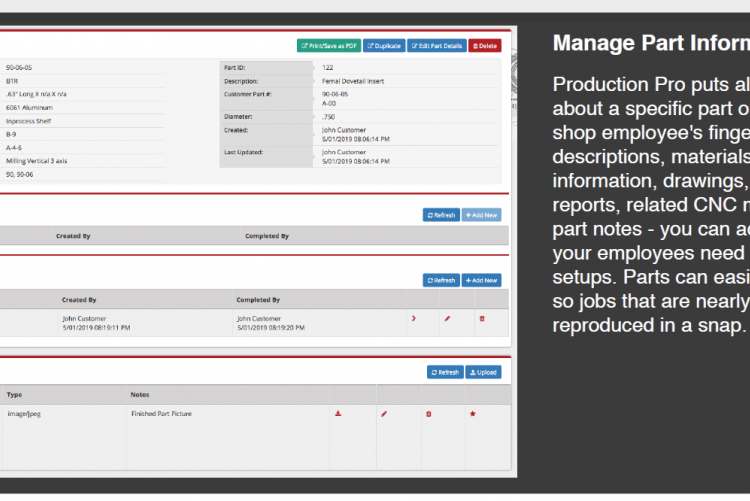Viewport: 750px width, 501px height.
Task: Click Completed By header above John Customer
Action: coord(258,300)
